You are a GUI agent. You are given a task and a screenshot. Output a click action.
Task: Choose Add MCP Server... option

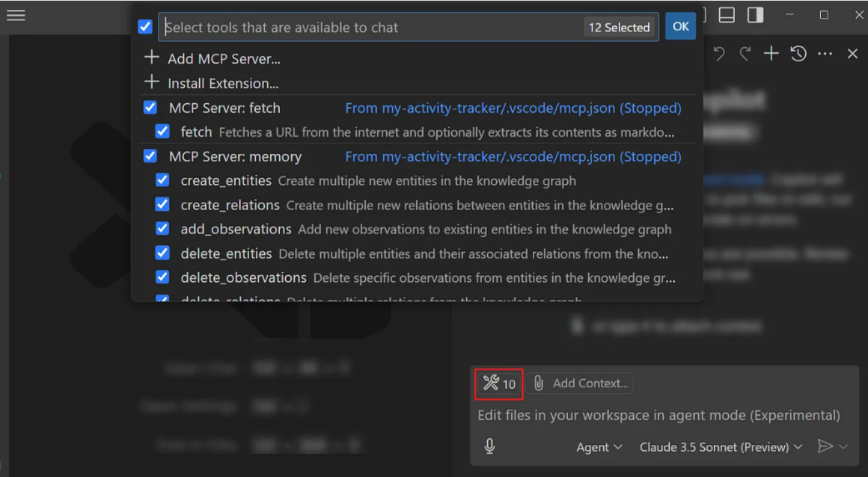point(224,58)
